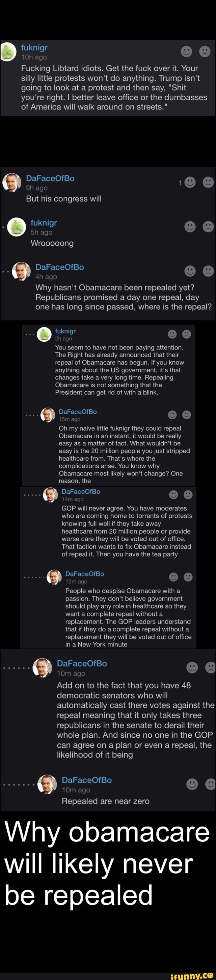Click DaFaceOfBo's avatar on the 4h ago comment
The width and height of the screenshot is (216, 980).
[x=21, y=271]
